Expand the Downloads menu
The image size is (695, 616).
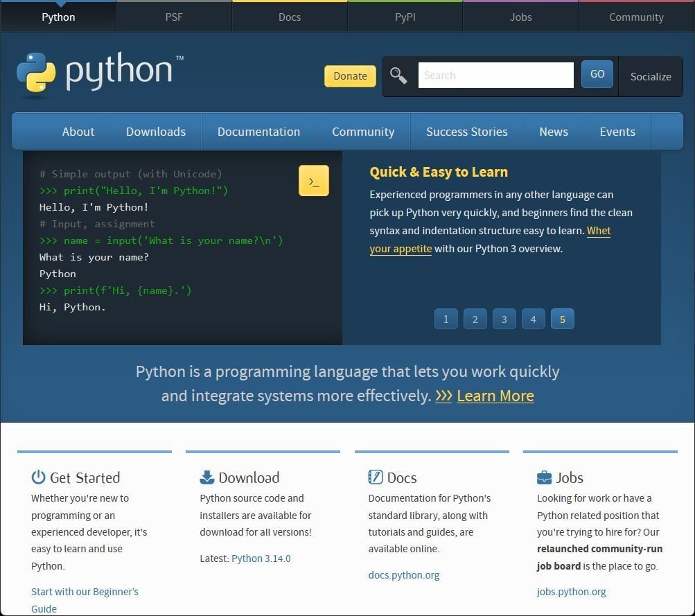point(155,131)
